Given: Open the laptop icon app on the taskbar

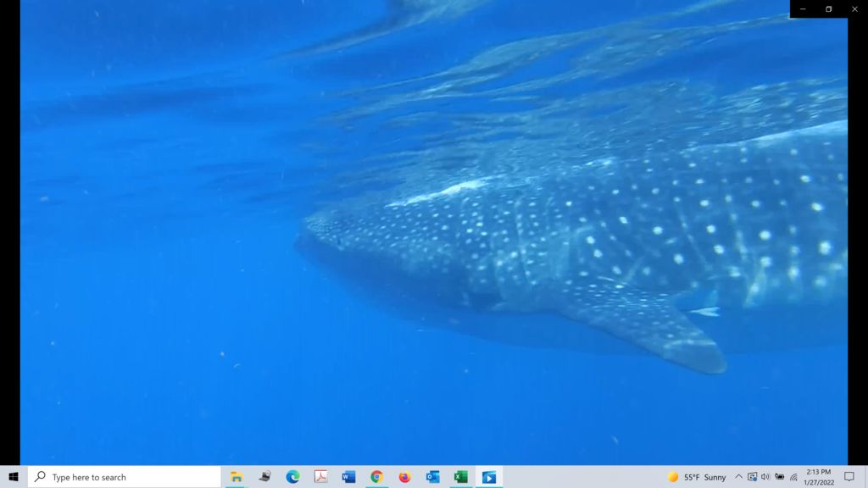Looking at the screenshot, I should pyautogui.click(x=264, y=477).
